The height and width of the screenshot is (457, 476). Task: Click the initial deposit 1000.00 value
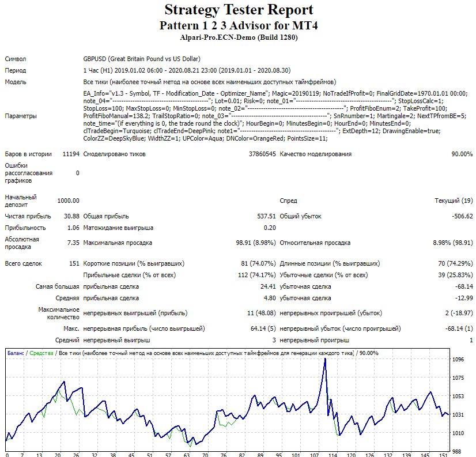[x=68, y=201]
